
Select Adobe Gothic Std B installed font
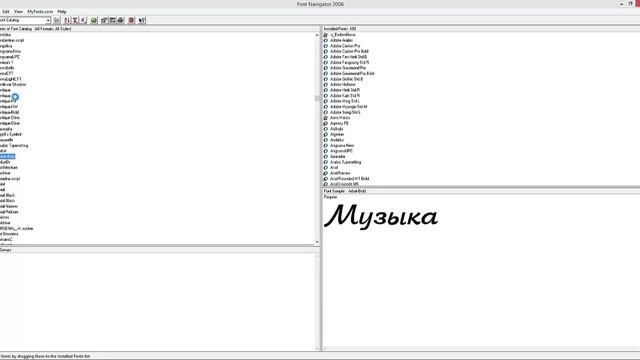[x=346, y=79]
